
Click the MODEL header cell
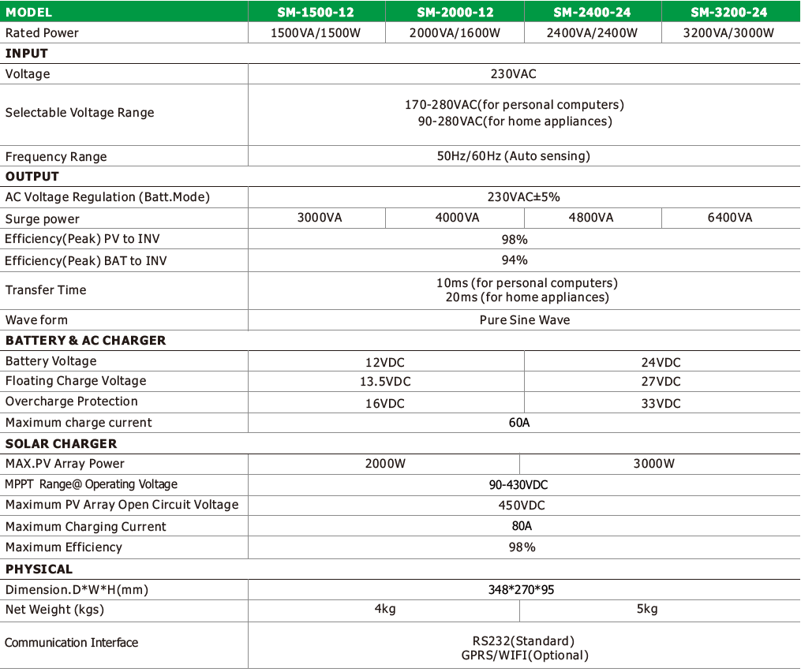point(29,12)
